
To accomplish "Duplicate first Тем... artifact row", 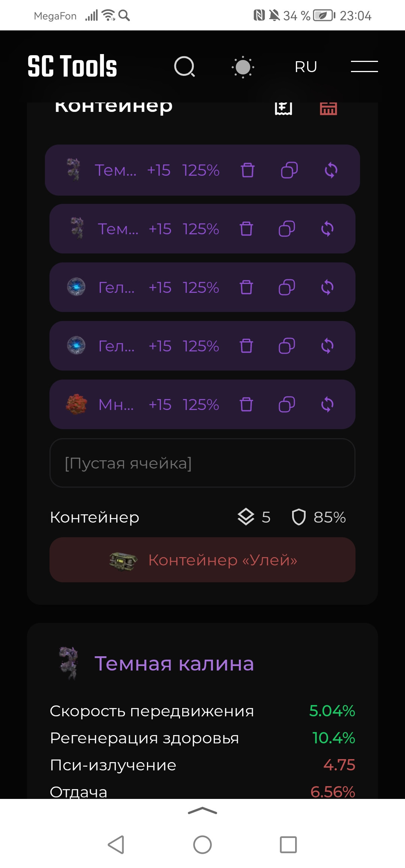I will (x=289, y=170).
